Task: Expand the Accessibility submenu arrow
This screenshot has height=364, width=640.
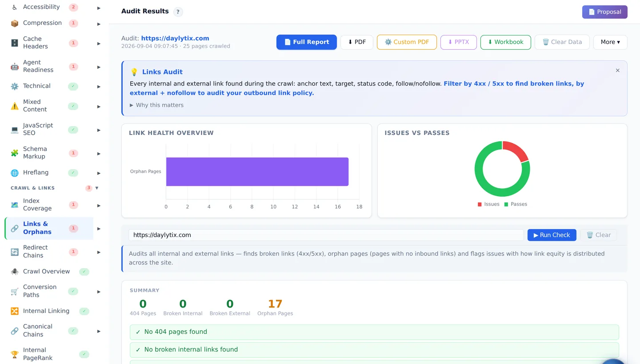Action: click(99, 8)
